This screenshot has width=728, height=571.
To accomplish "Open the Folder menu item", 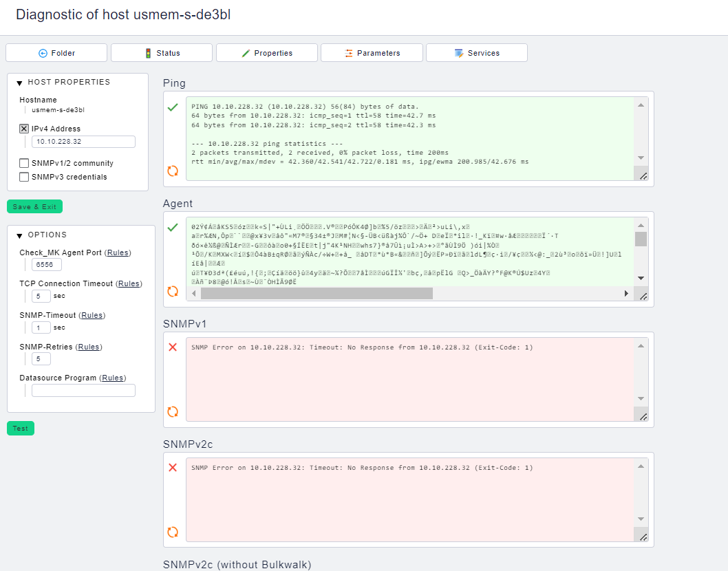I will pos(56,53).
